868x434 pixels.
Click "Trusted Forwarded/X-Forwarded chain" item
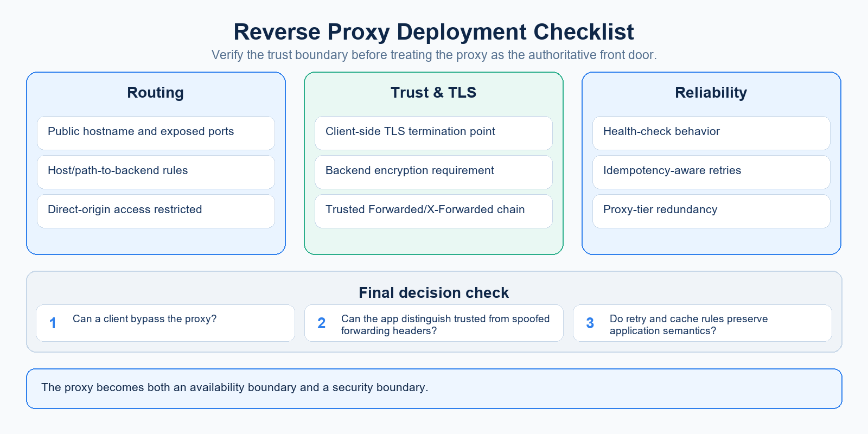point(433,211)
